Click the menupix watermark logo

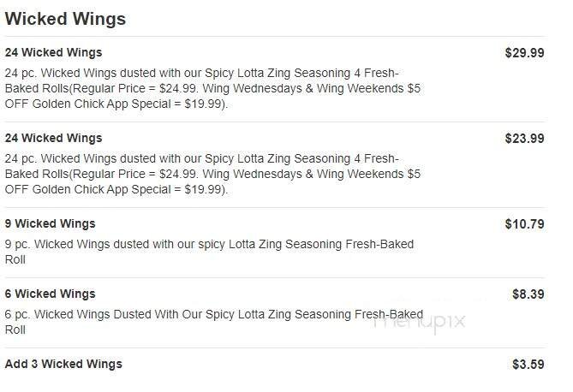point(420,320)
